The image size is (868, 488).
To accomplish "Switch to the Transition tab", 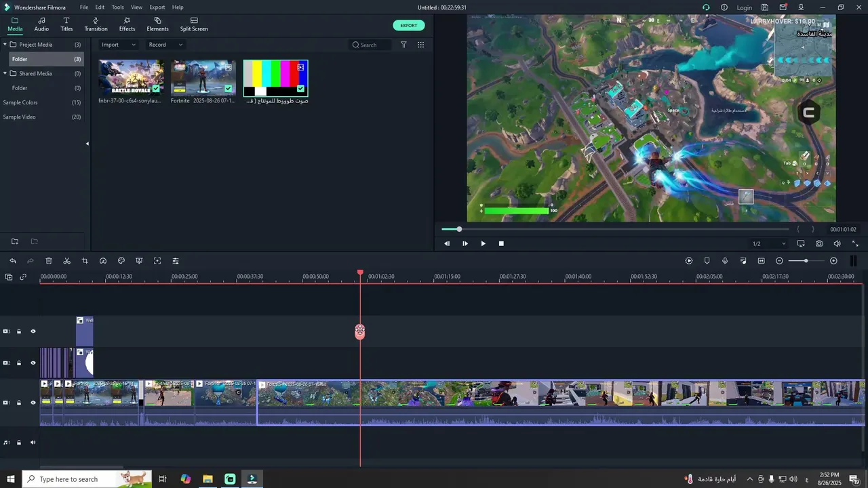I will (x=96, y=24).
